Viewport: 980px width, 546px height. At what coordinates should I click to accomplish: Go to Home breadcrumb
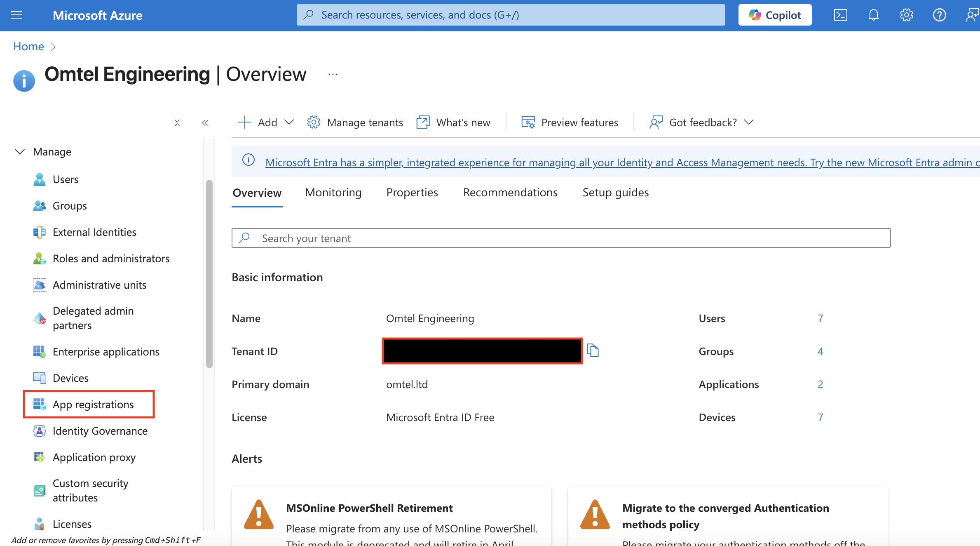(x=28, y=46)
